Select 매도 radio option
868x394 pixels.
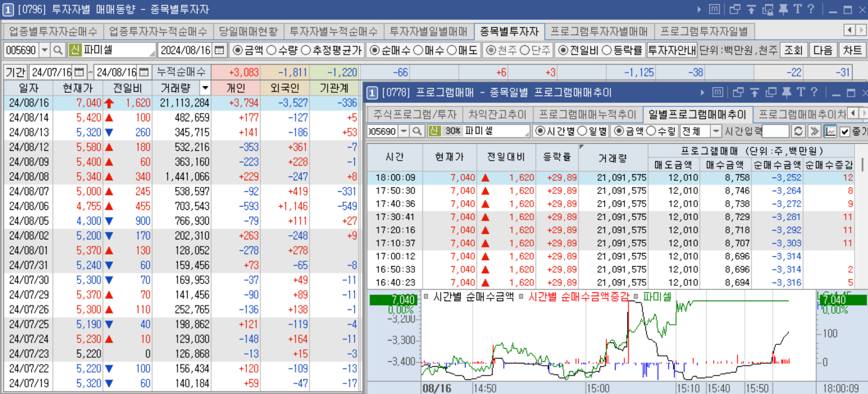pos(452,50)
